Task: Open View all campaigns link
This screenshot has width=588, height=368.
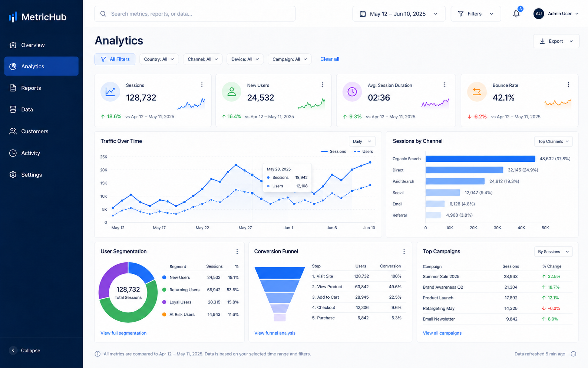Action: [x=442, y=333]
